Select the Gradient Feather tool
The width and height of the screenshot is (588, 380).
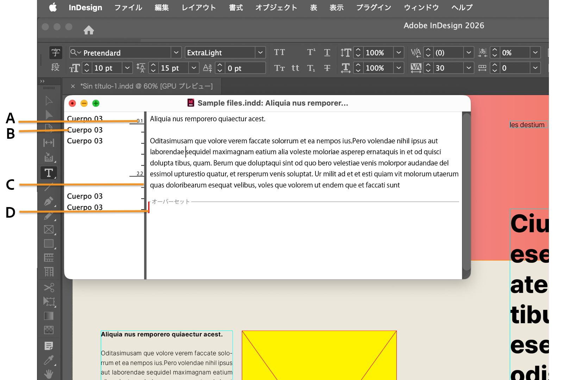pos(49,330)
